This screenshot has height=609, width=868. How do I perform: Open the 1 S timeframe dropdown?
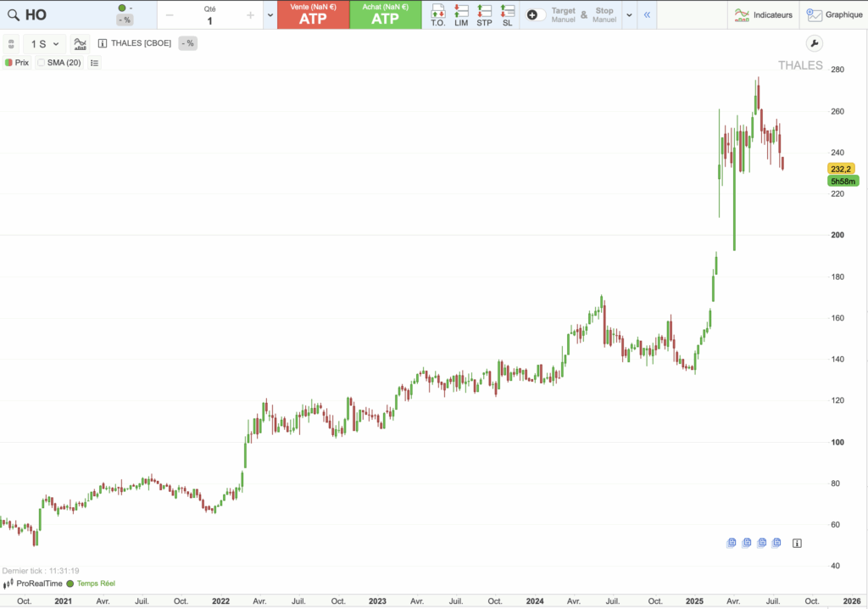click(x=45, y=44)
